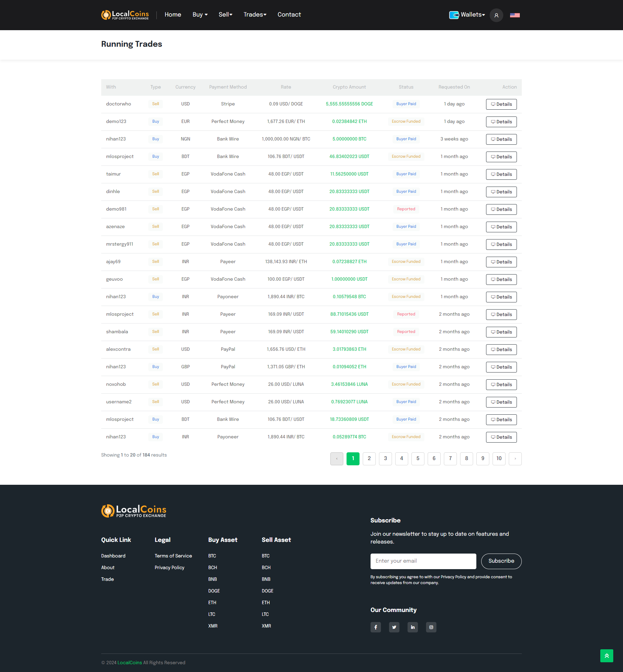Open the Trades dropdown menu
Viewport: 623px width, 672px height.
pyautogui.click(x=255, y=15)
